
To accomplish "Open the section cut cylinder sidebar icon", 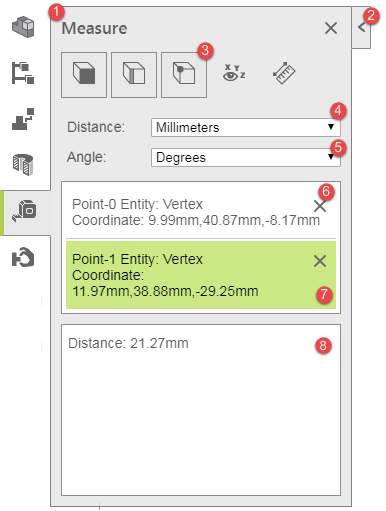I will pyautogui.click(x=23, y=165).
